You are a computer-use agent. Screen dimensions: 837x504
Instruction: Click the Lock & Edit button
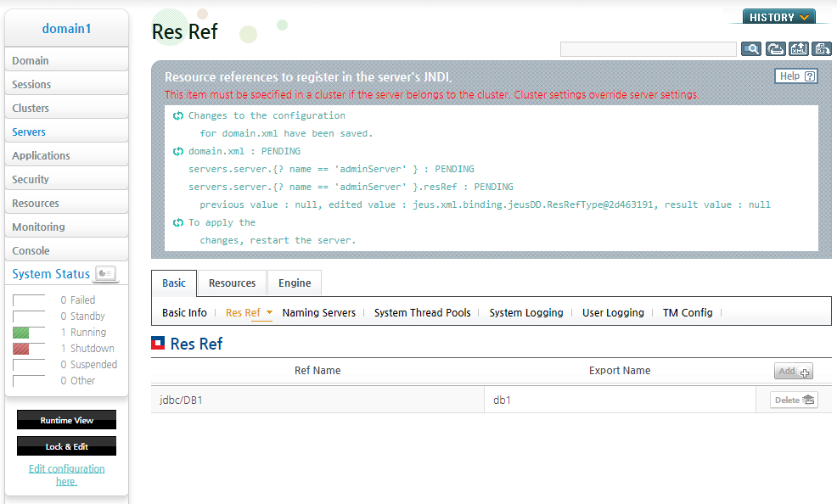(x=67, y=445)
